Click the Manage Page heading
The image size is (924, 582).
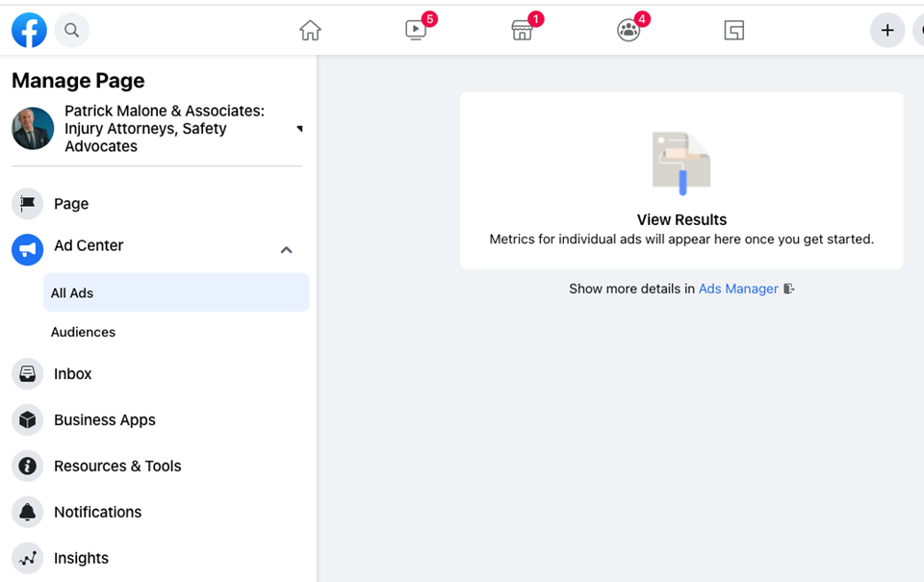click(x=78, y=80)
